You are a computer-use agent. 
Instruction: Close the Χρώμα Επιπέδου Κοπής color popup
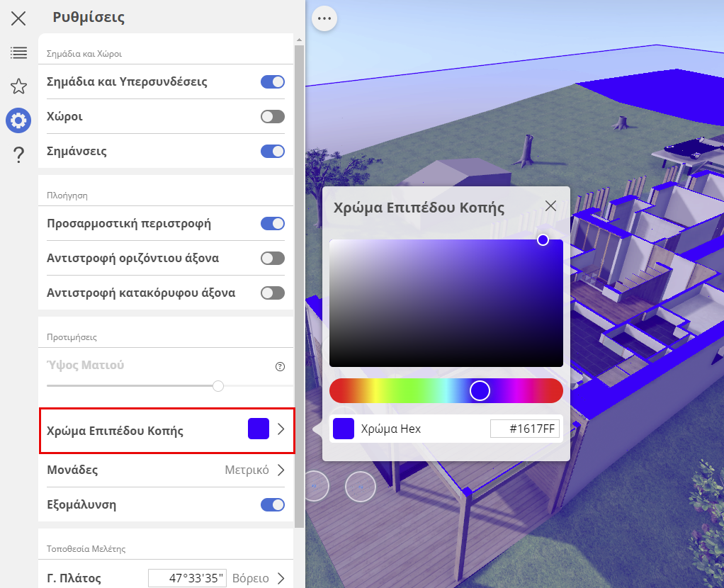point(550,206)
